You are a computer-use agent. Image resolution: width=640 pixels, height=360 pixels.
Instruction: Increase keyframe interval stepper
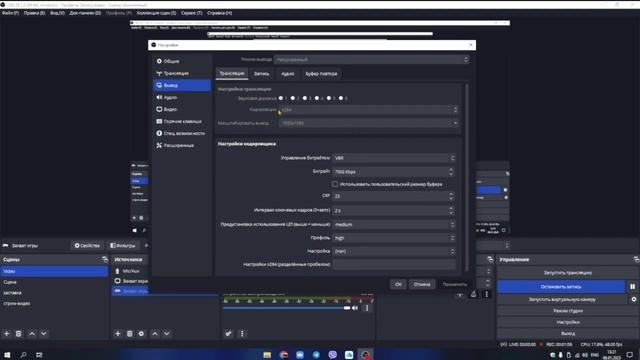click(x=451, y=208)
